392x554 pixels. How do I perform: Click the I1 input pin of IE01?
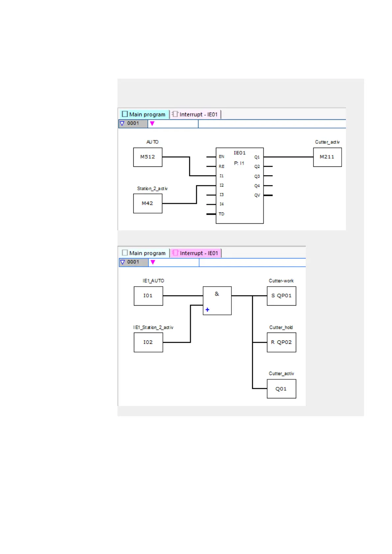click(222, 176)
